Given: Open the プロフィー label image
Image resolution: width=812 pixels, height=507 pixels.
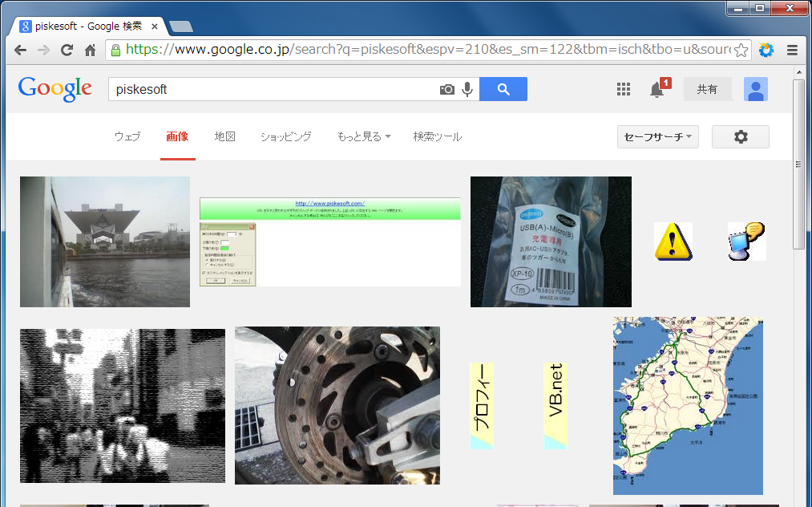Looking at the screenshot, I should 482,406.
